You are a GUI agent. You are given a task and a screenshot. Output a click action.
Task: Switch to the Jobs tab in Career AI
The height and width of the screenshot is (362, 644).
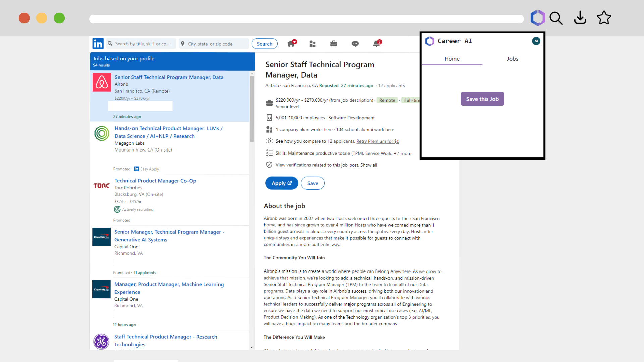tap(513, 59)
